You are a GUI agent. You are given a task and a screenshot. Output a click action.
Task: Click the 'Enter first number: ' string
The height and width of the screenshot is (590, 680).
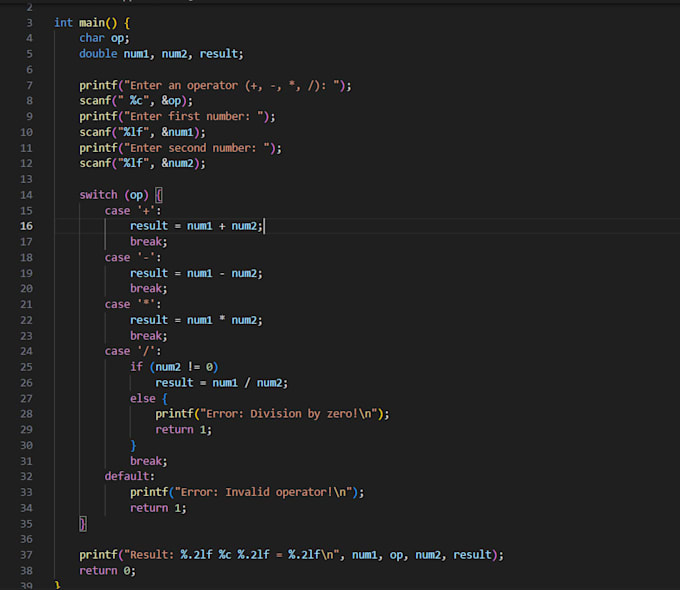point(194,116)
